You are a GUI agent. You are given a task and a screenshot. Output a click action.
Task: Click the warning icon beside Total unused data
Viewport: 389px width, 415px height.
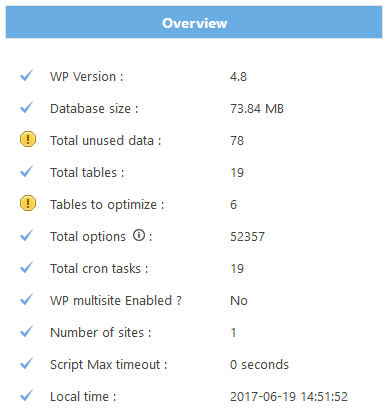[x=28, y=139]
